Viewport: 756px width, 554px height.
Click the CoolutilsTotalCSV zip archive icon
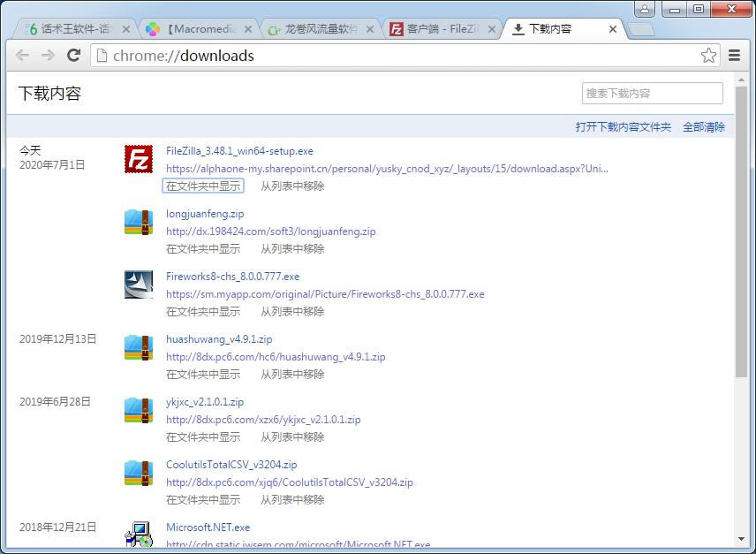[139, 473]
